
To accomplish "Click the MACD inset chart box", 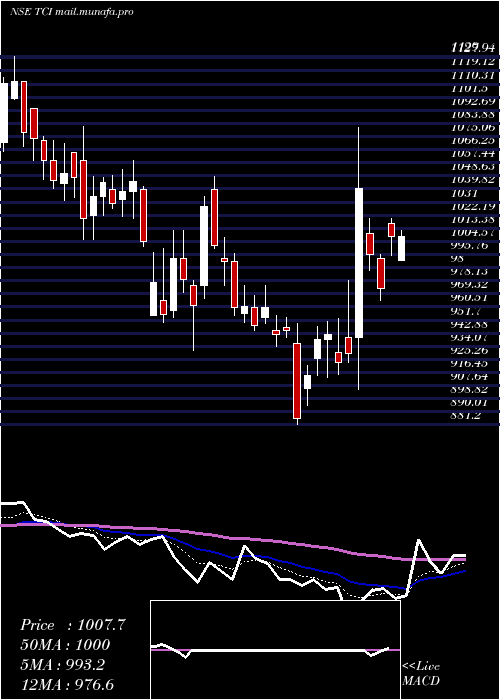I will pos(275,650).
